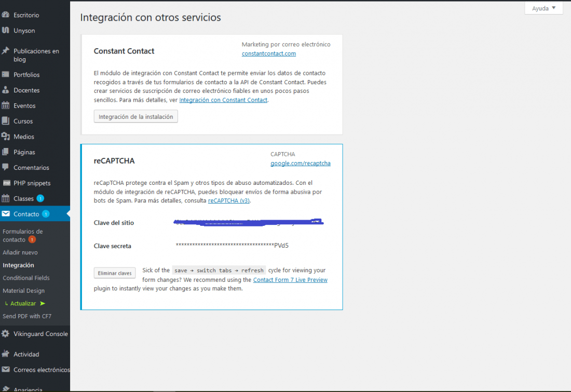This screenshot has height=392, width=571.
Task: Click the orange badge on Formularios de contacto
Action: click(32, 239)
